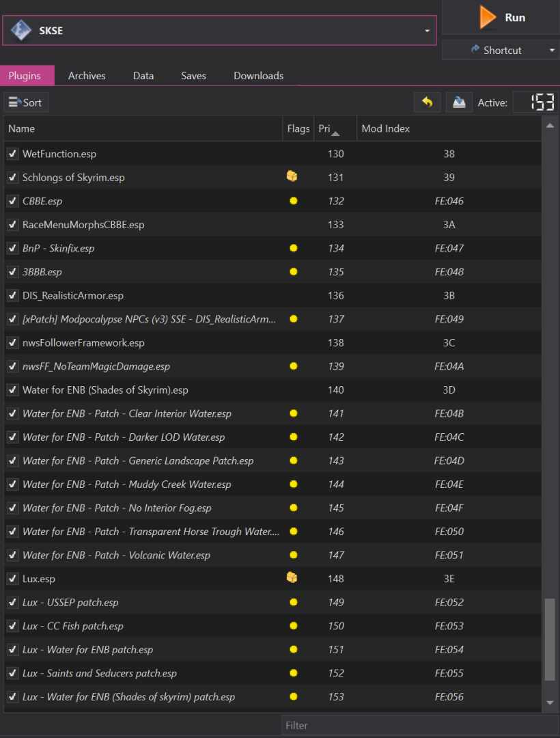
Task: Click yellow flag dot on nwsFF_NoTeamMagicDamage.esp
Action: (294, 366)
